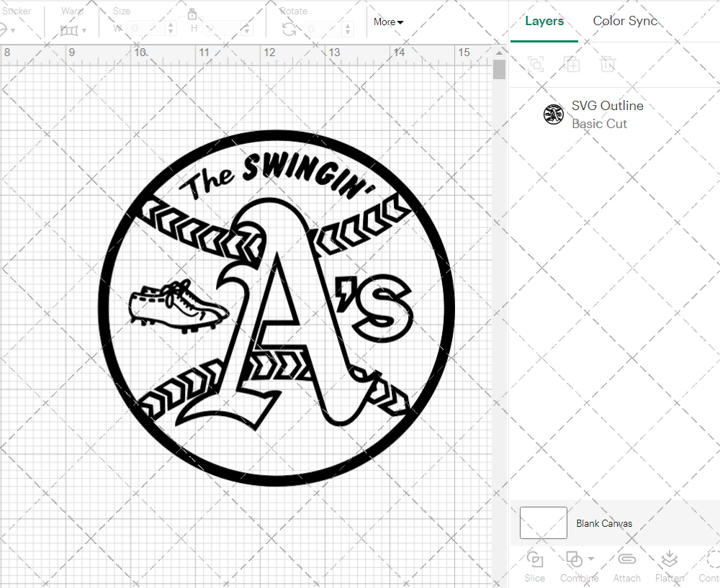
Task: Switch to the Color Sync tab
Action: click(x=625, y=21)
